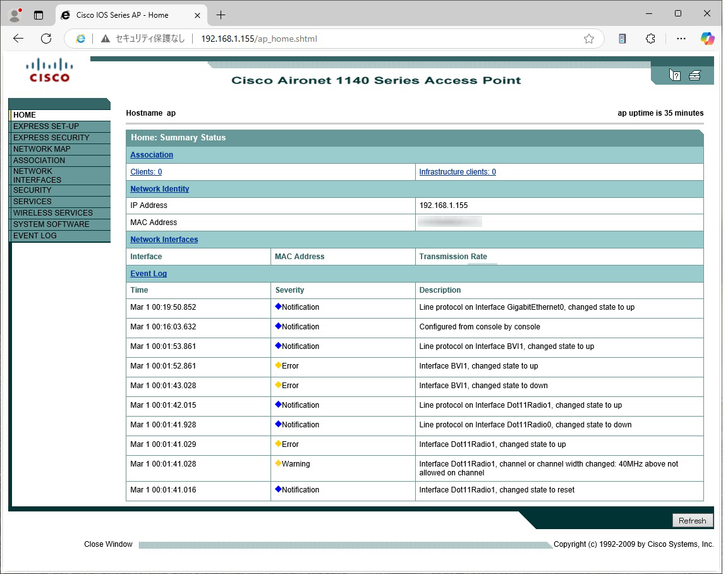Screen dimensions: 728x574
Task: Open the Copilot sidebar icon
Action: (708, 39)
